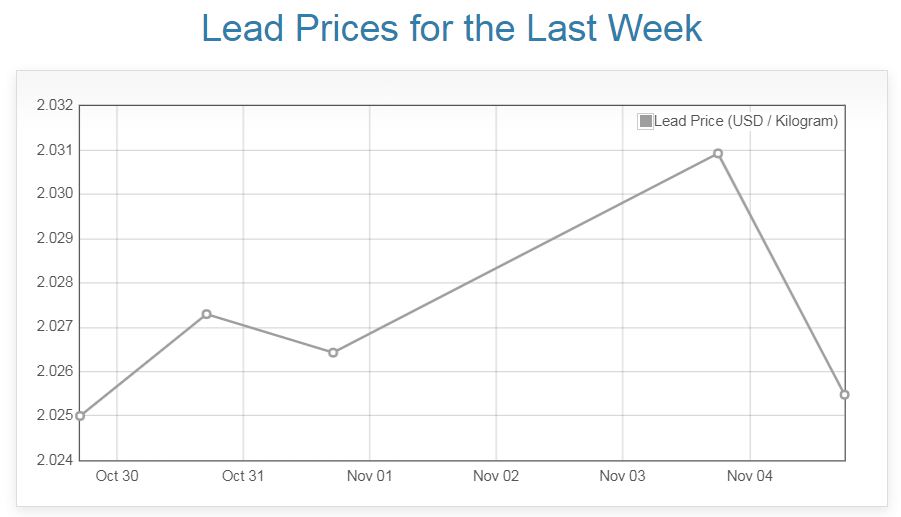
Task: Click the Nov 03 x-axis label
Action: (622, 477)
